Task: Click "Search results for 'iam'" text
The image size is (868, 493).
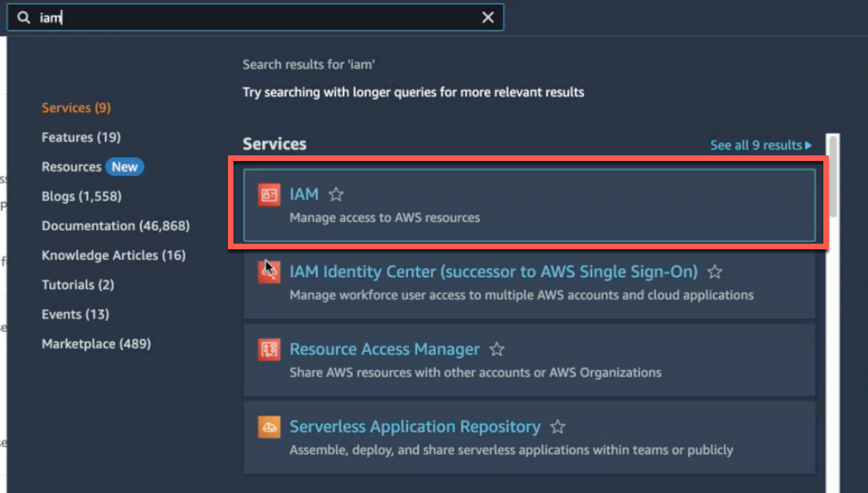Action: (x=308, y=65)
